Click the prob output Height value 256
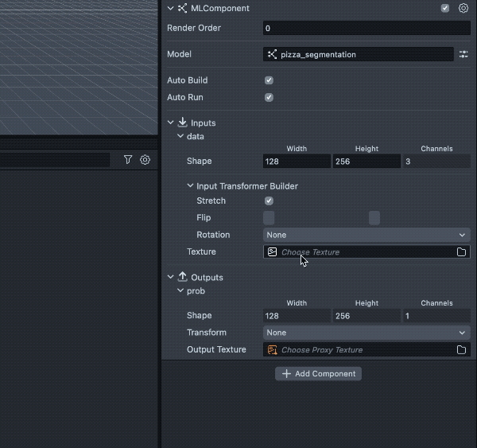477x448 pixels. coord(366,316)
